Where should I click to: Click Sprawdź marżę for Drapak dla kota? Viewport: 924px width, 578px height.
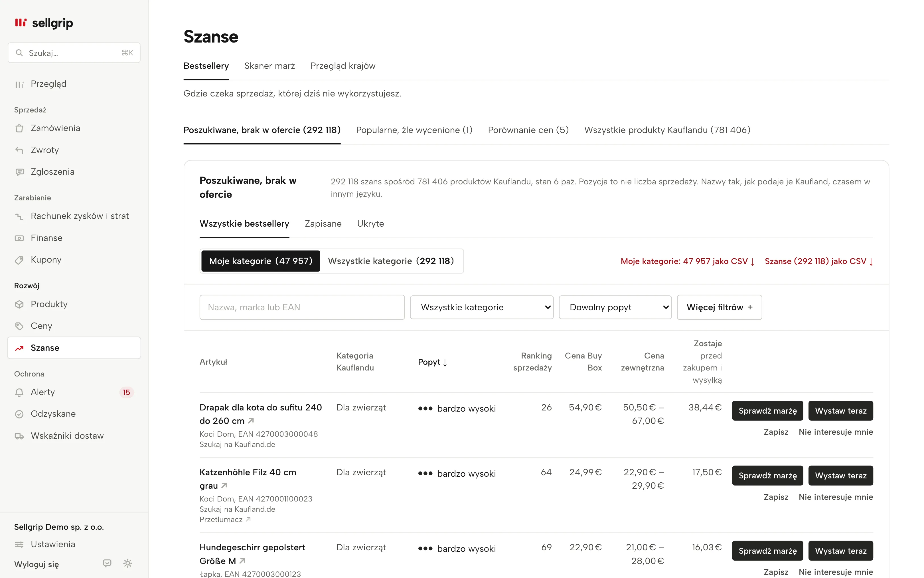pyautogui.click(x=767, y=410)
